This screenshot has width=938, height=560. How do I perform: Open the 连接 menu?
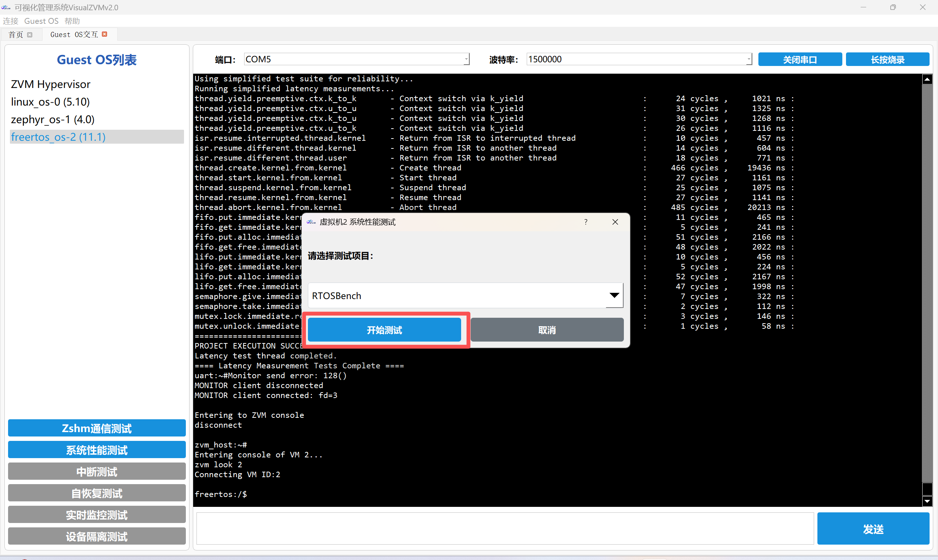tap(11, 21)
